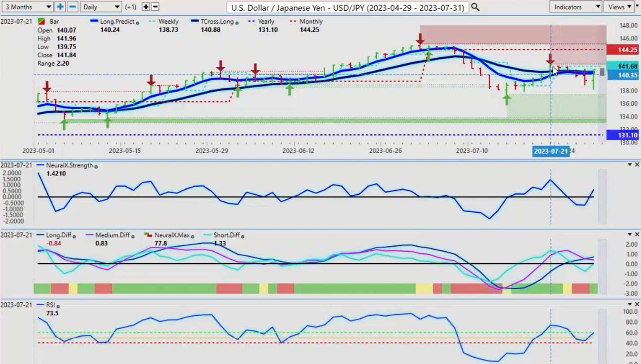Select the RSI legend label
The image size is (641, 364).
point(51,305)
